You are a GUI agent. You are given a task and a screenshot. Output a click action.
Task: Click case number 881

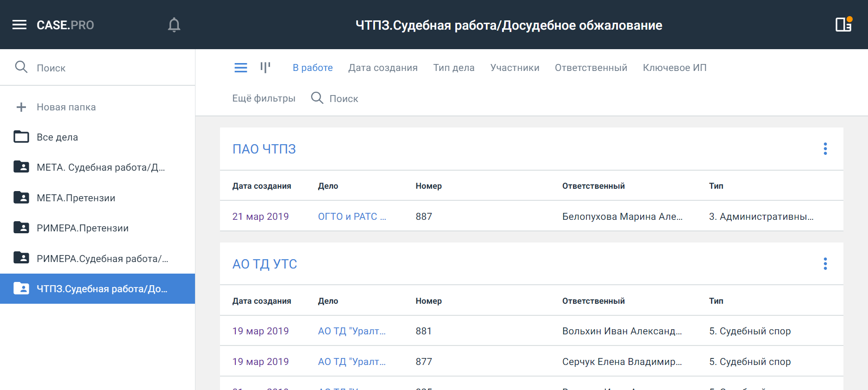click(x=424, y=331)
